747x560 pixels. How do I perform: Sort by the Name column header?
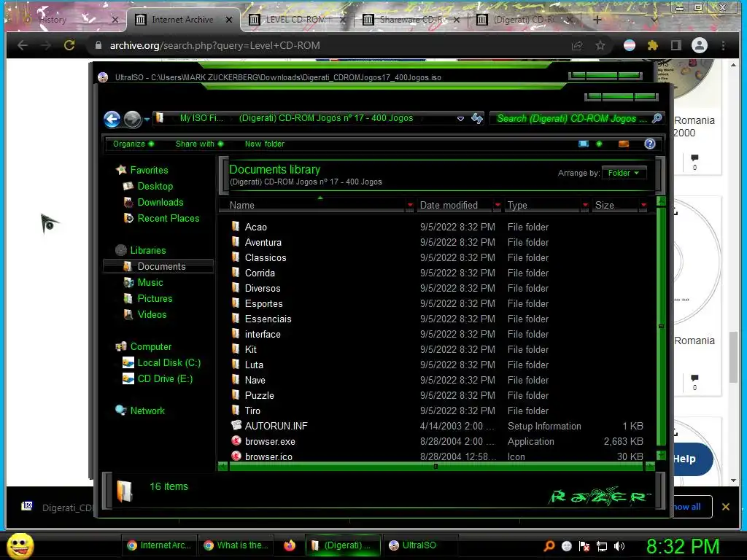[242, 205]
